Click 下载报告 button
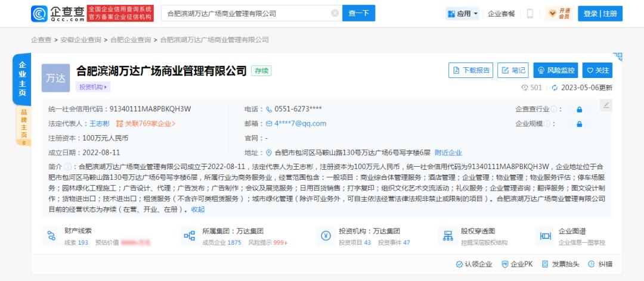 [470, 70]
